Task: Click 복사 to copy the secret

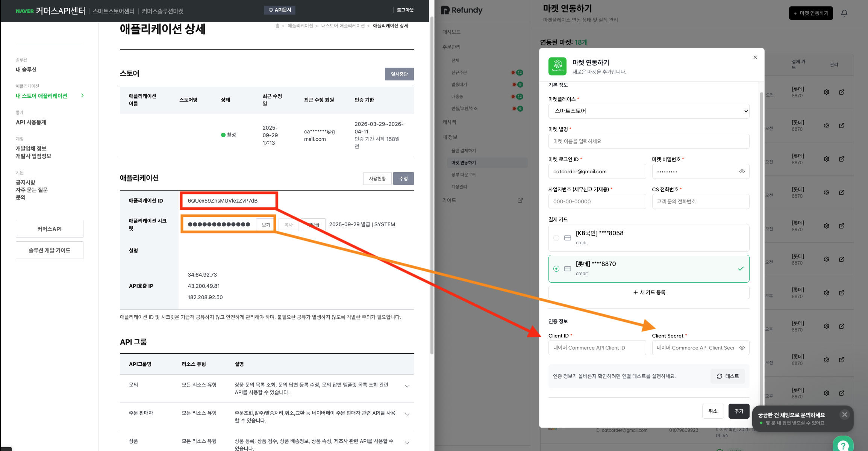Action: pyautogui.click(x=288, y=225)
